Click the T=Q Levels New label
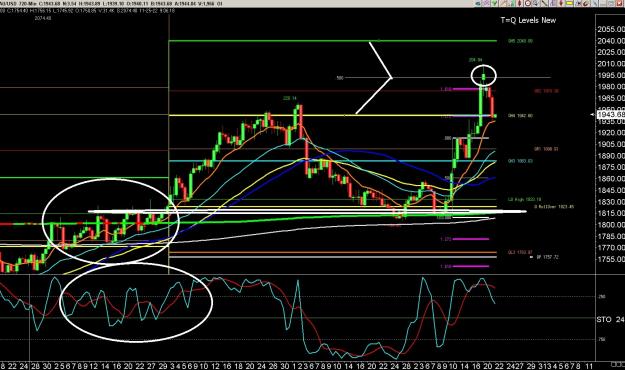The width and height of the screenshot is (625, 370). [x=528, y=20]
